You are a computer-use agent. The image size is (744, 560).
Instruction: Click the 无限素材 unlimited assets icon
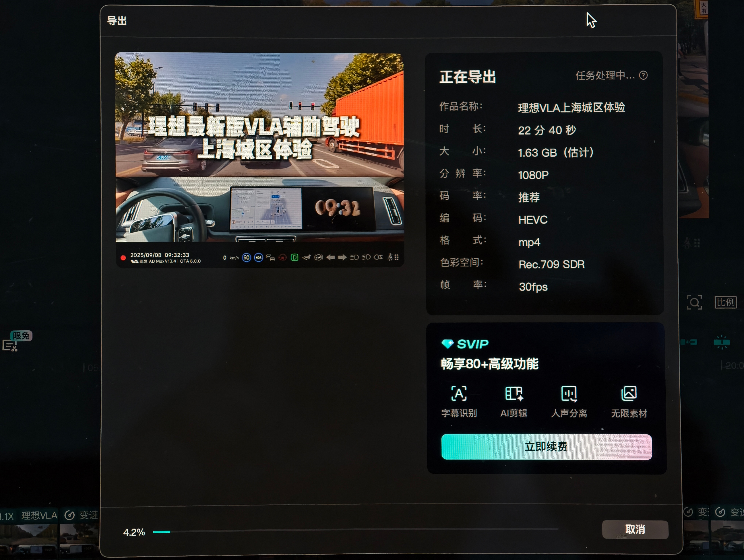point(629,393)
